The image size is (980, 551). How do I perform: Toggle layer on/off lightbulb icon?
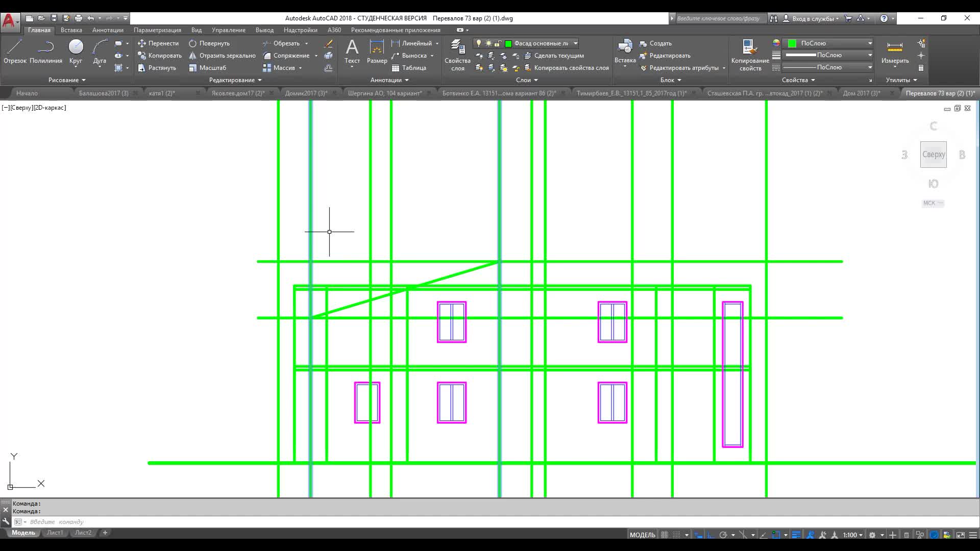pyautogui.click(x=479, y=43)
